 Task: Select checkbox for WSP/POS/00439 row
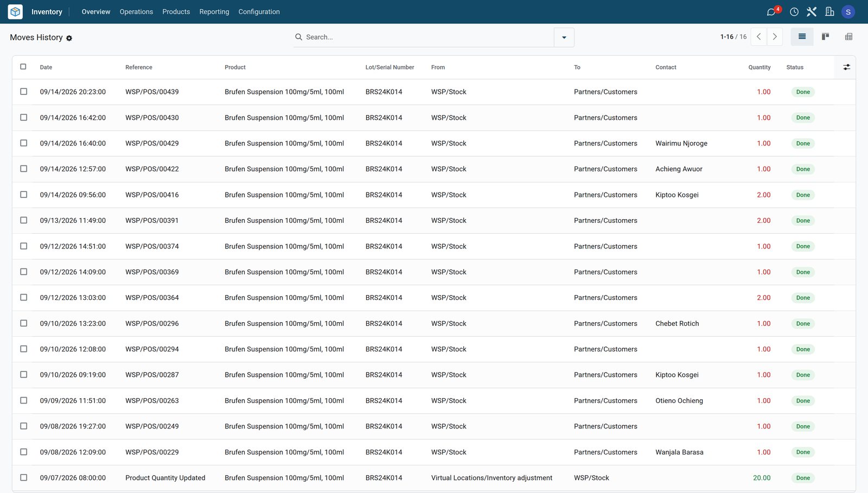(x=23, y=92)
